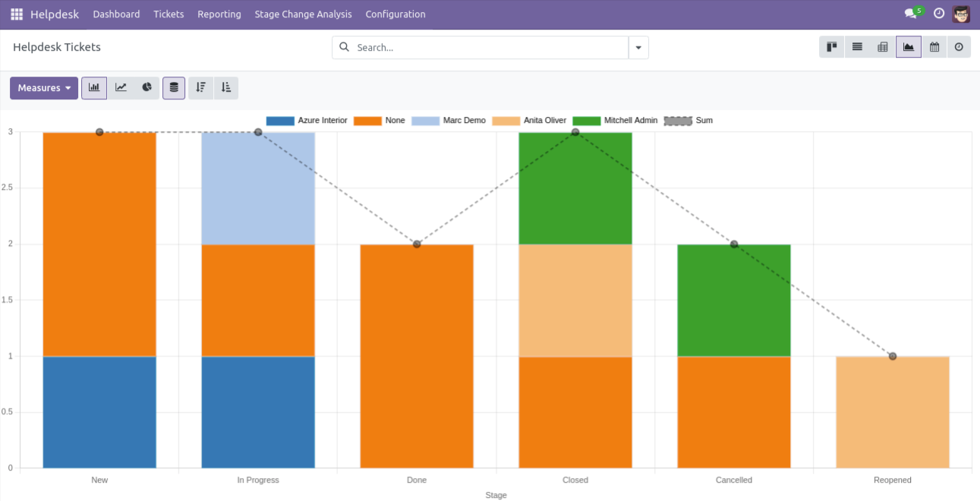Click Anita Oliver segment in Closed bar
The height and width of the screenshot is (501, 980).
click(575, 301)
